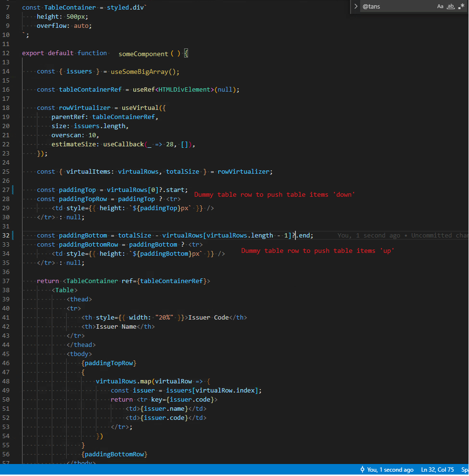The image size is (469, 476).
Task: Click '{issuer.name}' on line 51
Action: click(x=164, y=408)
